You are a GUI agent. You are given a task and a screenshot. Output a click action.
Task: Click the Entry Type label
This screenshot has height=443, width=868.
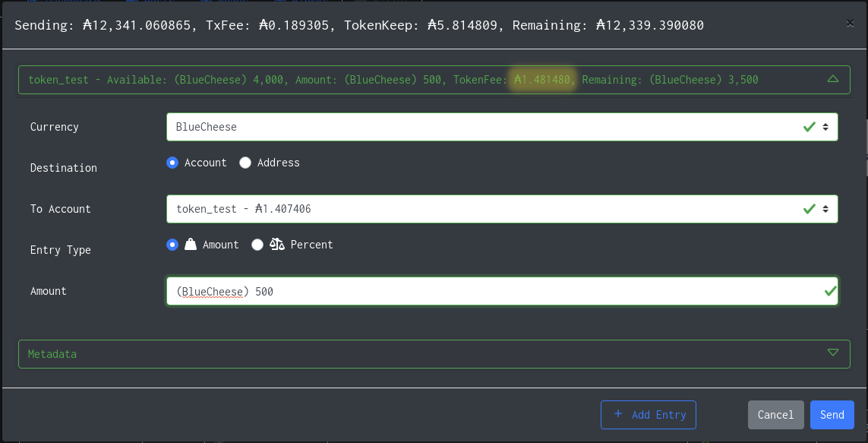(x=60, y=250)
